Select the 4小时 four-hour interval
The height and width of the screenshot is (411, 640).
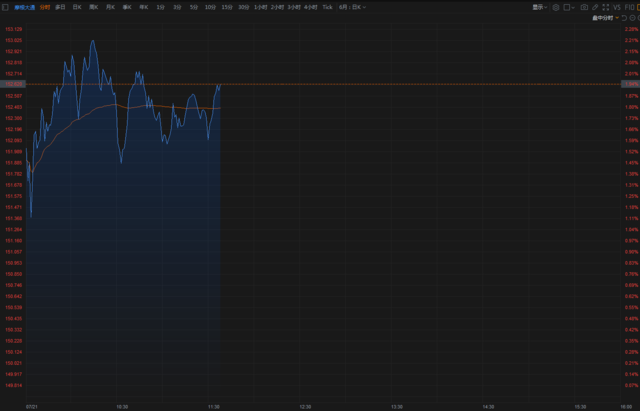(x=311, y=7)
